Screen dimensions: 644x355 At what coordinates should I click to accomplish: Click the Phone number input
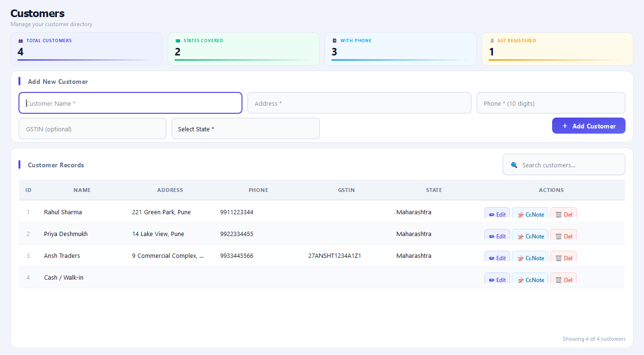tap(551, 103)
